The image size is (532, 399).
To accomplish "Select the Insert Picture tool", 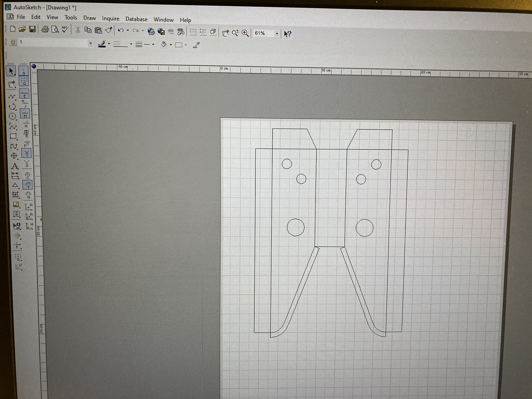I will click(16, 204).
